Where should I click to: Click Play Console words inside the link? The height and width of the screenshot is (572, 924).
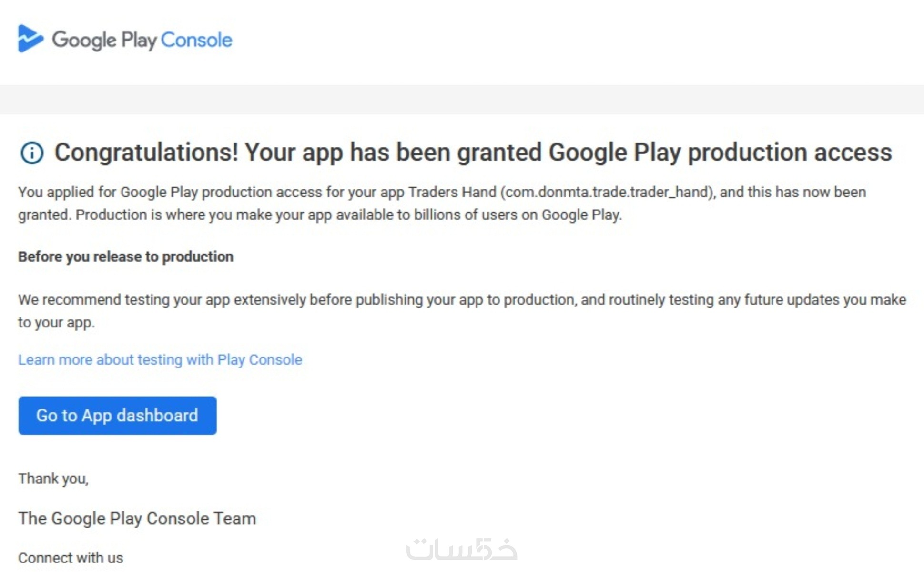(259, 359)
